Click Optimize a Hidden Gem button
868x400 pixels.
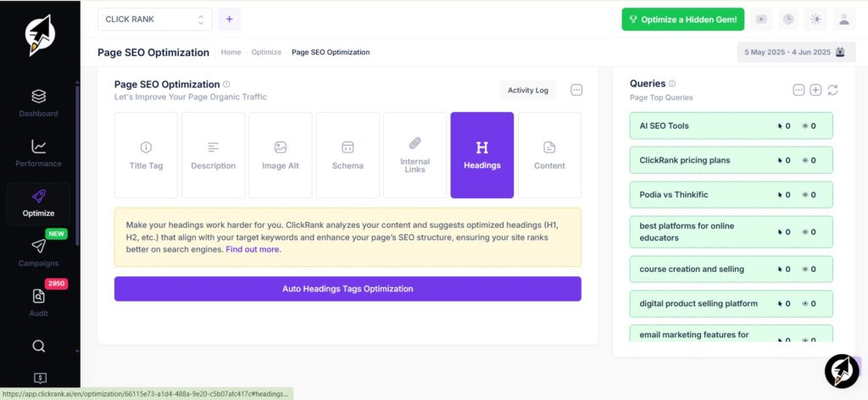(683, 19)
